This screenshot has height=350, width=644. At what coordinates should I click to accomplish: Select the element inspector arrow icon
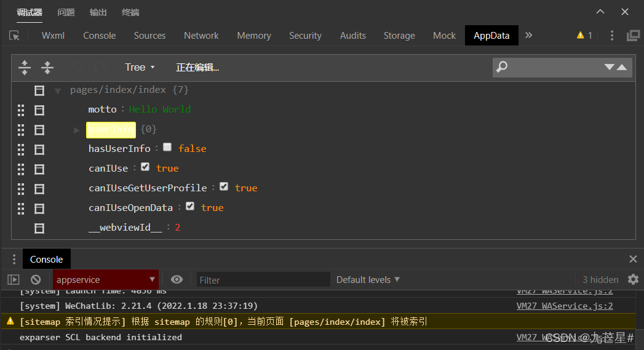pyautogui.click(x=14, y=36)
